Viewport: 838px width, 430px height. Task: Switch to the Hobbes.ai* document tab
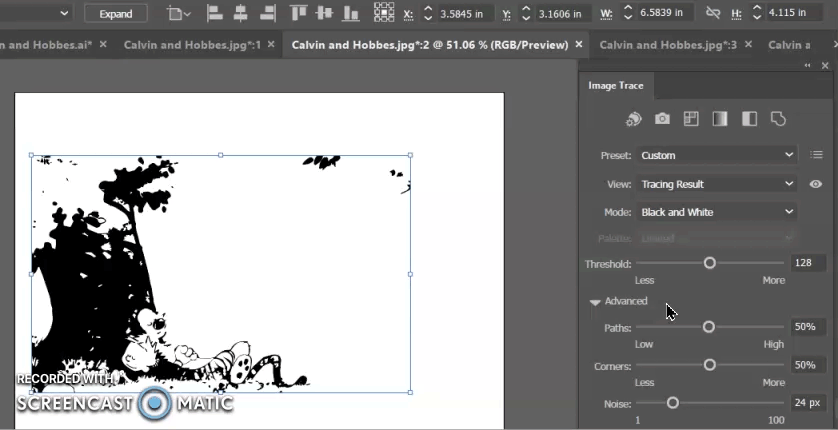click(46, 45)
